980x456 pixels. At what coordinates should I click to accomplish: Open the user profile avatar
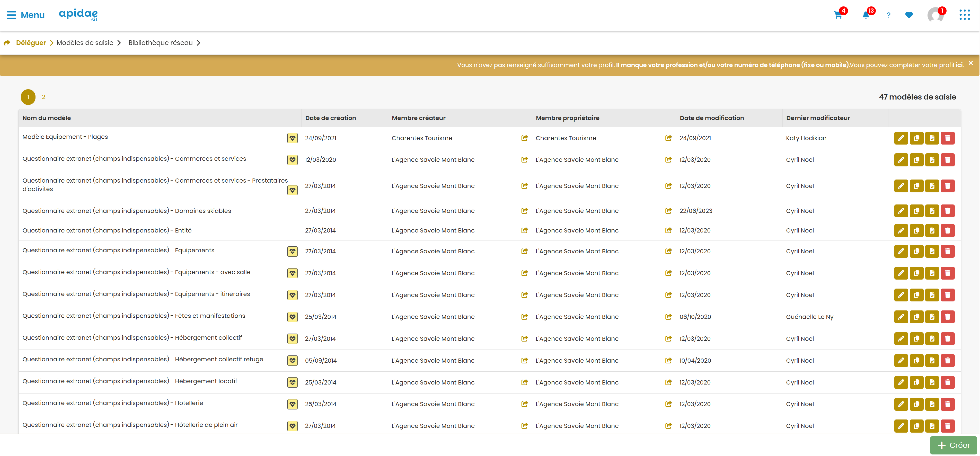(x=935, y=15)
